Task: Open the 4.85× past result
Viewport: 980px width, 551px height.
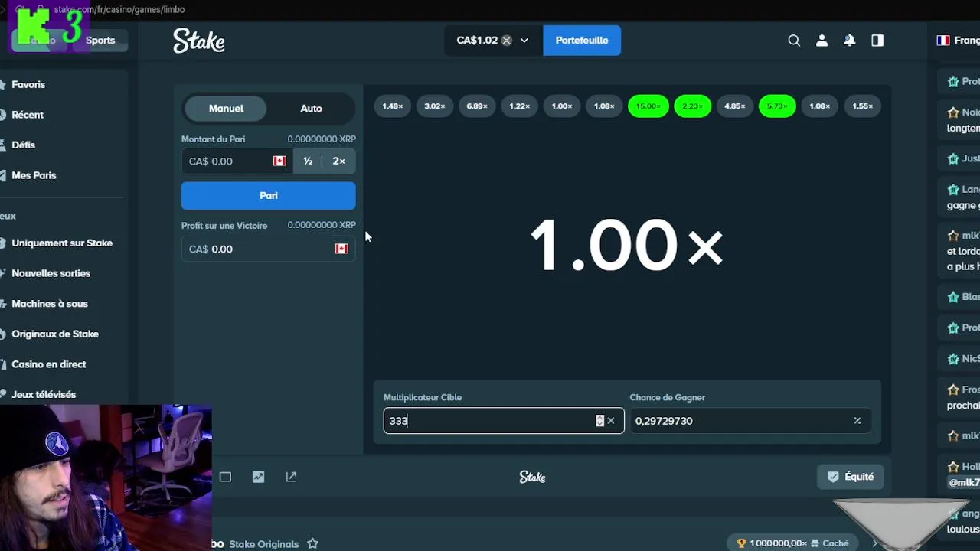Action: tap(735, 106)
